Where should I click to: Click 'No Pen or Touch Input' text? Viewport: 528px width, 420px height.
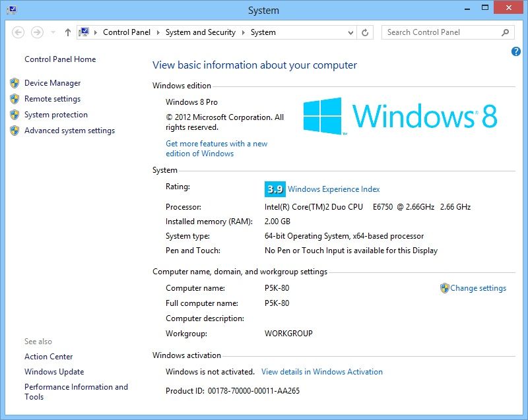click(351, 251)
